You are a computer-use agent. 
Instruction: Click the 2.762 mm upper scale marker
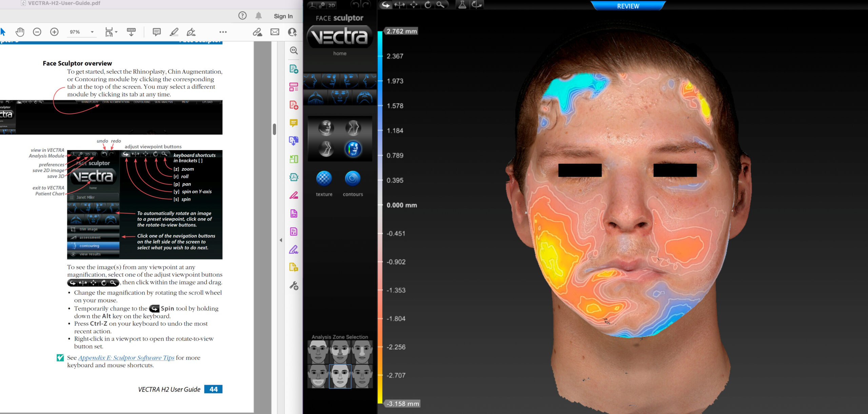tap(401, 31)
